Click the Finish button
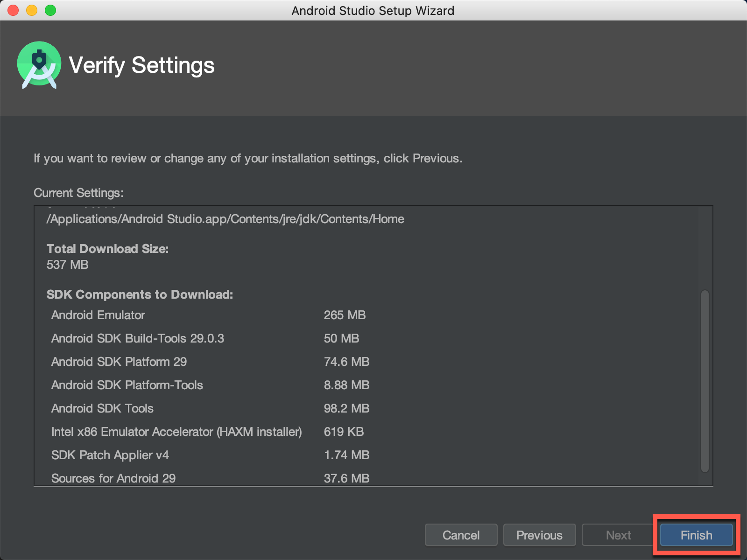Screen dimensions: 747x560 click(x=696, y=535)
